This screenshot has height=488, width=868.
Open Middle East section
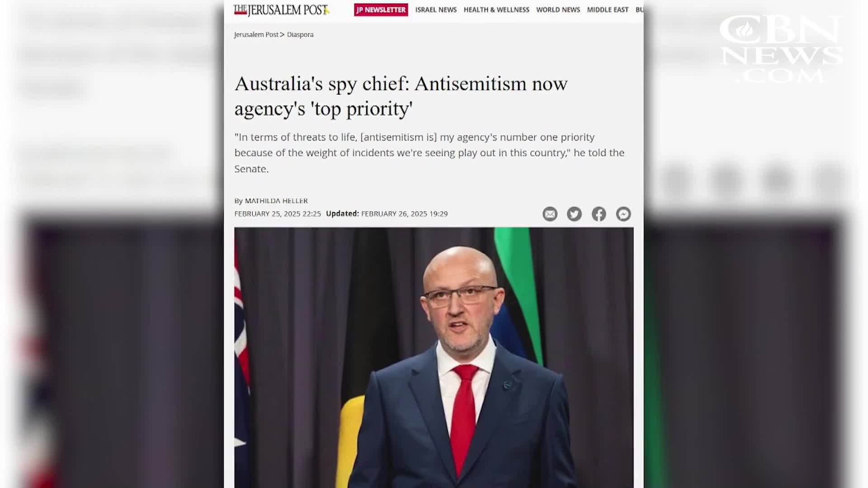[608, 9]
